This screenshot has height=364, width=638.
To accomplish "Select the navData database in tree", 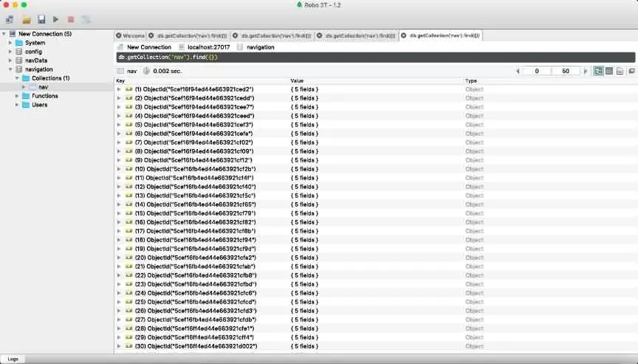I will coord(36,61).
